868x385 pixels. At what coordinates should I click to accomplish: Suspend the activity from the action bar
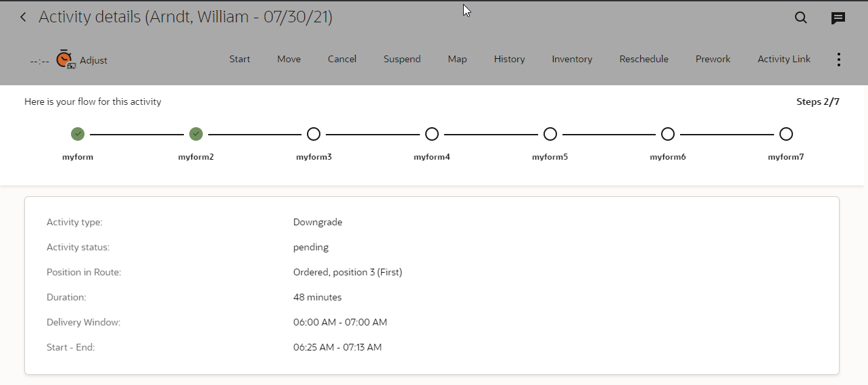coord(402,60)
